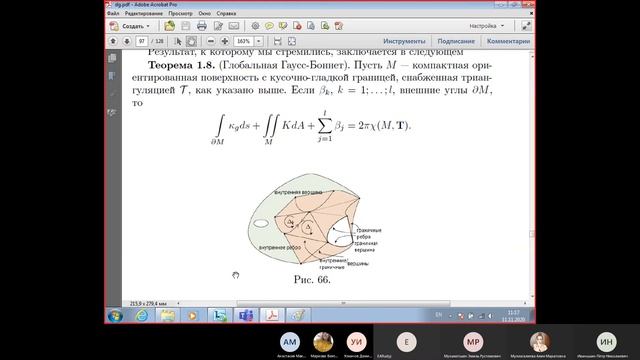Click the volume speaker tray icon
The width and height of the screenshot is (640, 360).
(491, 316)
